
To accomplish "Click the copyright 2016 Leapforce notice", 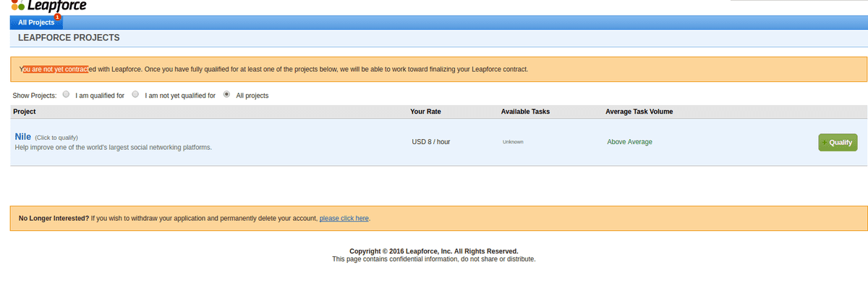I will [x=434, y=251].
